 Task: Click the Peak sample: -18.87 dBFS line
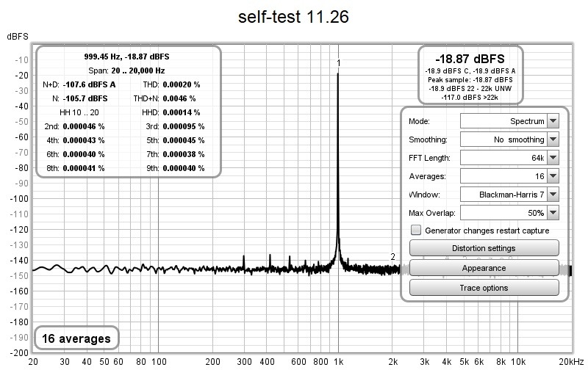coord(470,80)
